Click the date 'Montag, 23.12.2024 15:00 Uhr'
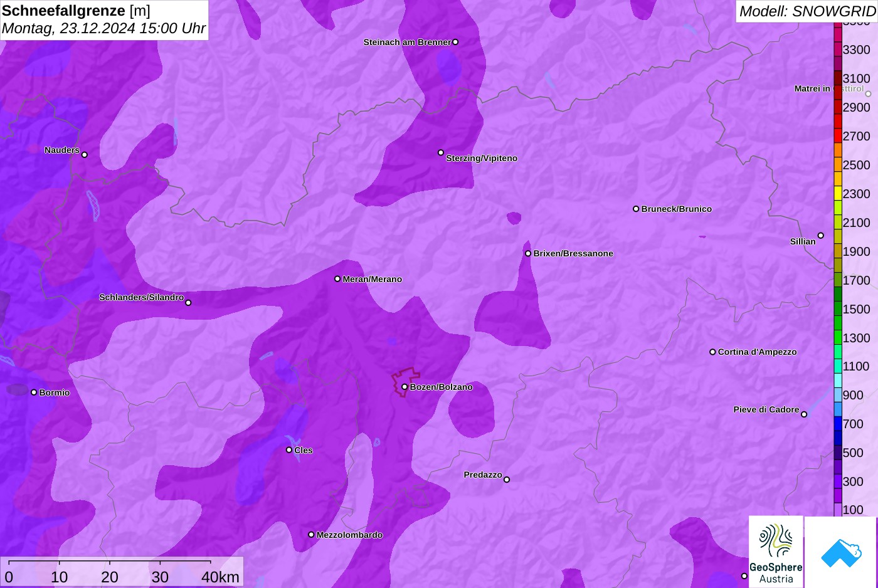The width and height of the screenshot is (878, 588). tap(104, 28)
